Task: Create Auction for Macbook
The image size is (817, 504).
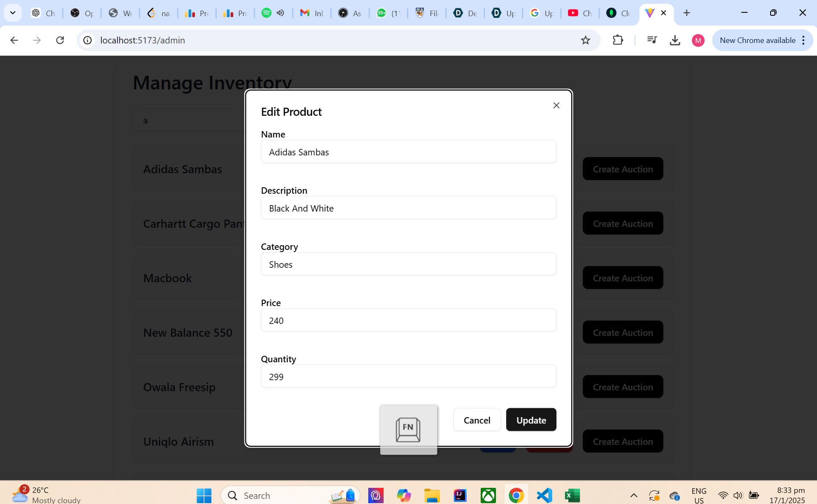Action: point(622,278)
